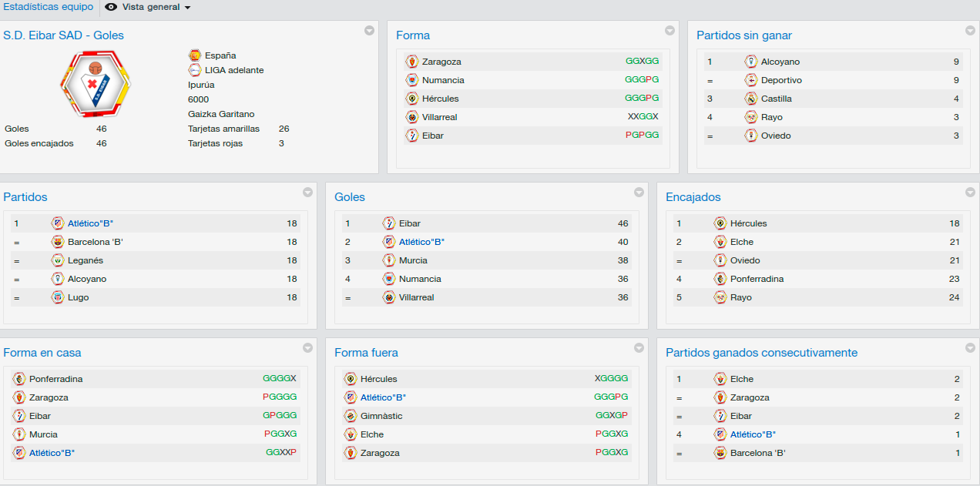Image resolution: width=980 pixels, height=486 pixels.
Task: Click the Ponferradina badge in Forma en casa
Action: point(19,379)
